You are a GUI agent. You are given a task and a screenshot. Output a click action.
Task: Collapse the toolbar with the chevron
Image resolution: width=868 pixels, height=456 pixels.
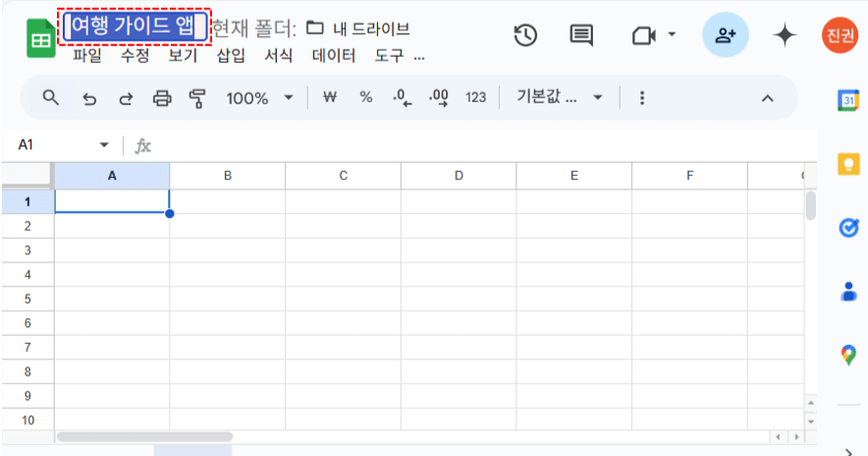pyautogui.click(x=768, y=98)
